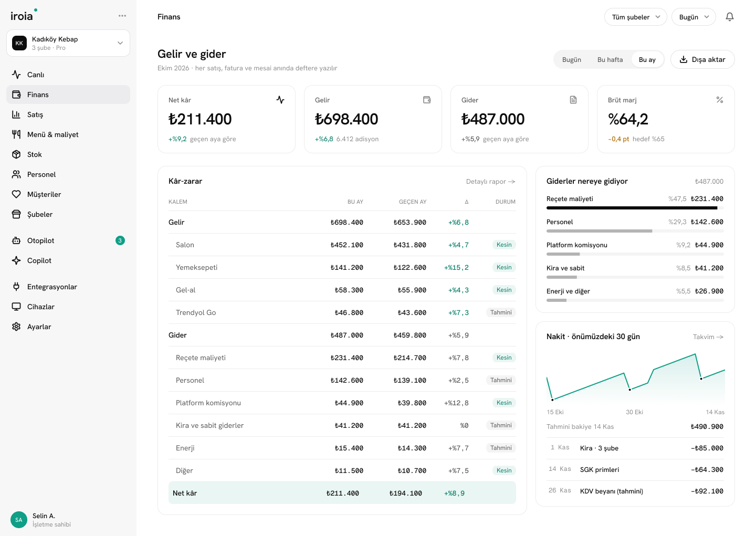The image size is (756, 536).
Task: Click the Gider card document icon
Action: tap(573, 100)
